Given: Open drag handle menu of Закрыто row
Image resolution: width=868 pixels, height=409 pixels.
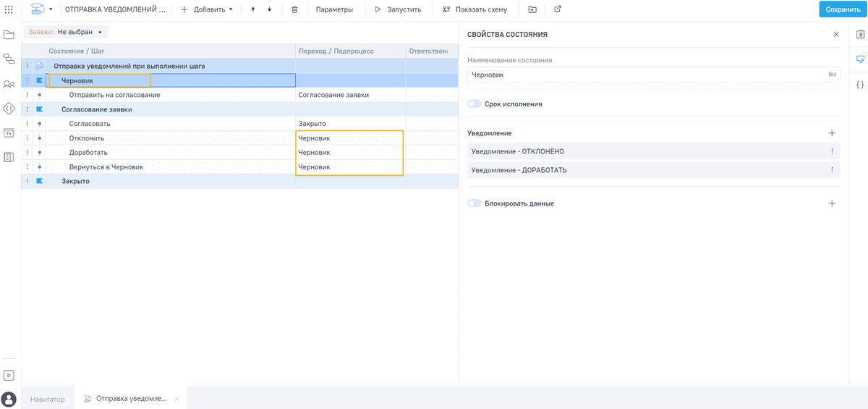Looking at the screenshot, I should point(27,181).
